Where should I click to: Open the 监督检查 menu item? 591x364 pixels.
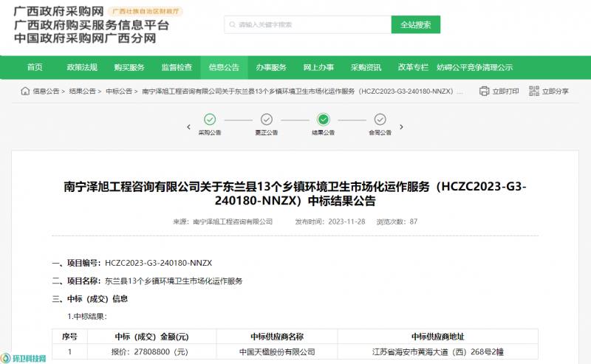[177, 67]
